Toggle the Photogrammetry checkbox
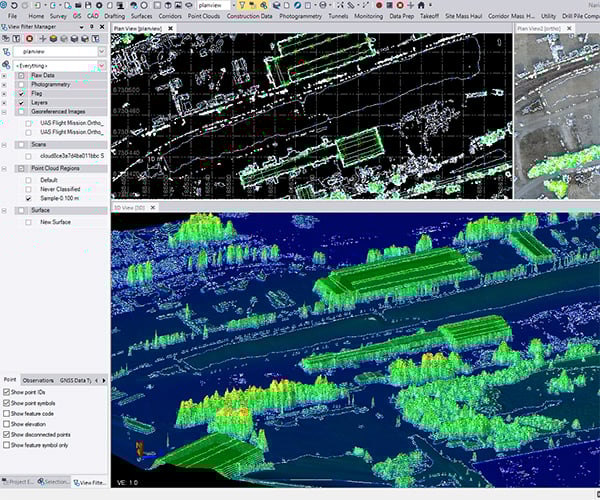 pos(21,85)
